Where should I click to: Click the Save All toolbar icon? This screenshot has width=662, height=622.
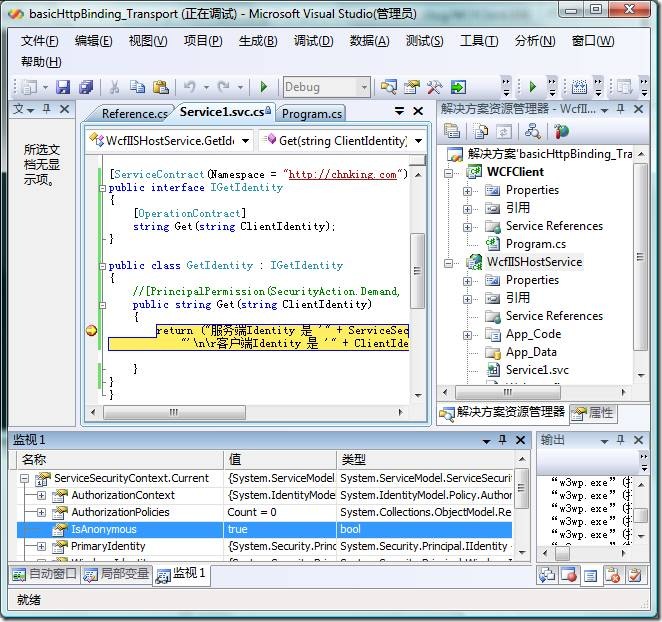[86, 87]
